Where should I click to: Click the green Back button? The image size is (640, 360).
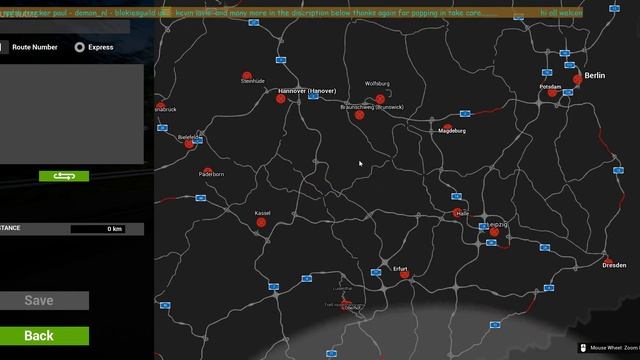tap(44, 336)
